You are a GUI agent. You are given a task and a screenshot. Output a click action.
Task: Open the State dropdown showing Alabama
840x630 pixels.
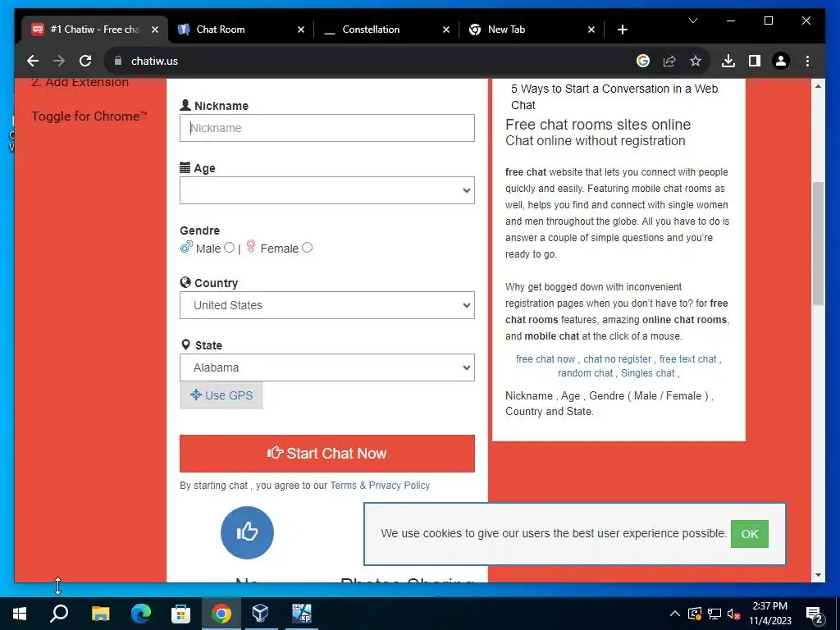[326, 367]
